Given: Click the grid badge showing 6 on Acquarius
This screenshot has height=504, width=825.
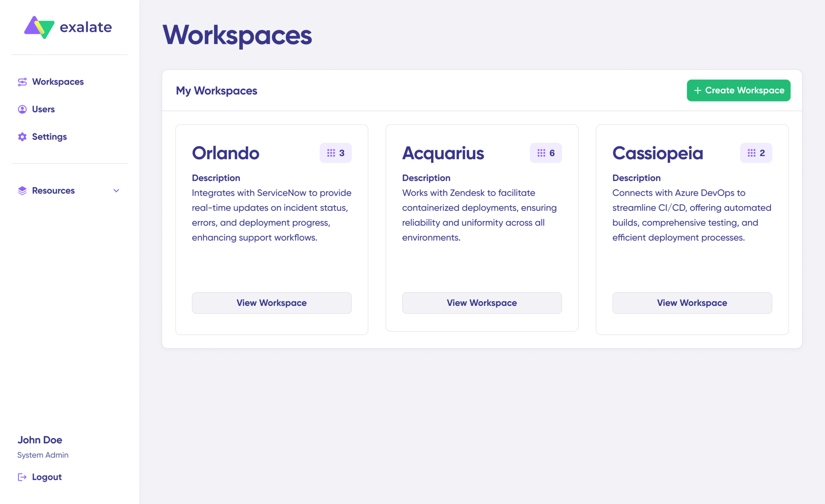Looking at the screenshot, I should tap(545, 153).
